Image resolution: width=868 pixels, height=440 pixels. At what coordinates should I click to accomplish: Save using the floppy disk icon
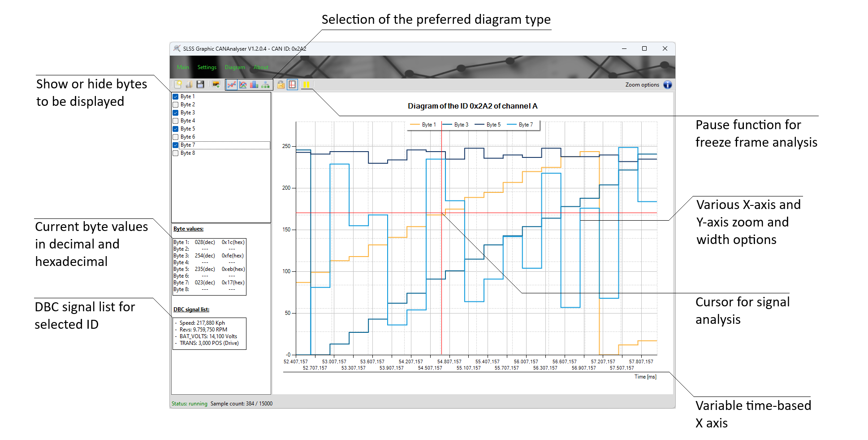[x=200, y=84]
